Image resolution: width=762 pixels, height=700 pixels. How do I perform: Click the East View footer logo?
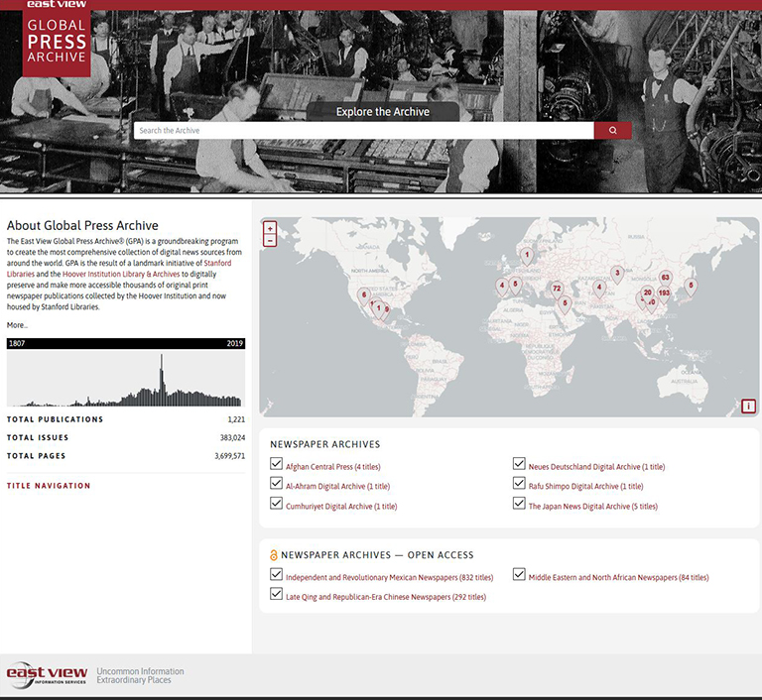48,675
